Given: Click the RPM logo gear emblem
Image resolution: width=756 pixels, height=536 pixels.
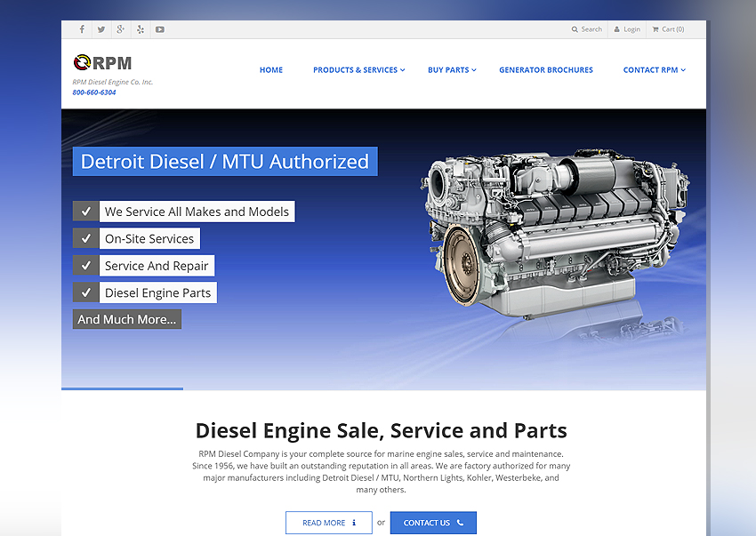Looking at the screenshot, I should (x=83, y=61).
